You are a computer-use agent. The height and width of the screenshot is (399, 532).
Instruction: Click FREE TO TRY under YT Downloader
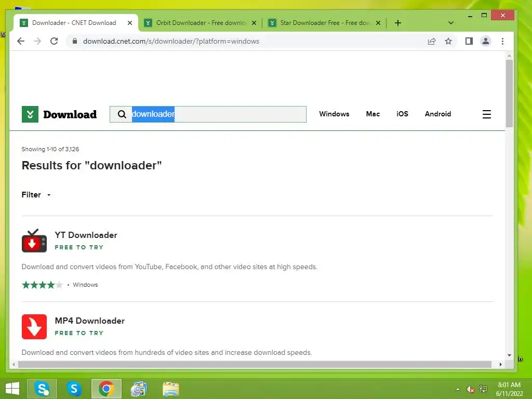pyautogui.click(x=79, y=247)
